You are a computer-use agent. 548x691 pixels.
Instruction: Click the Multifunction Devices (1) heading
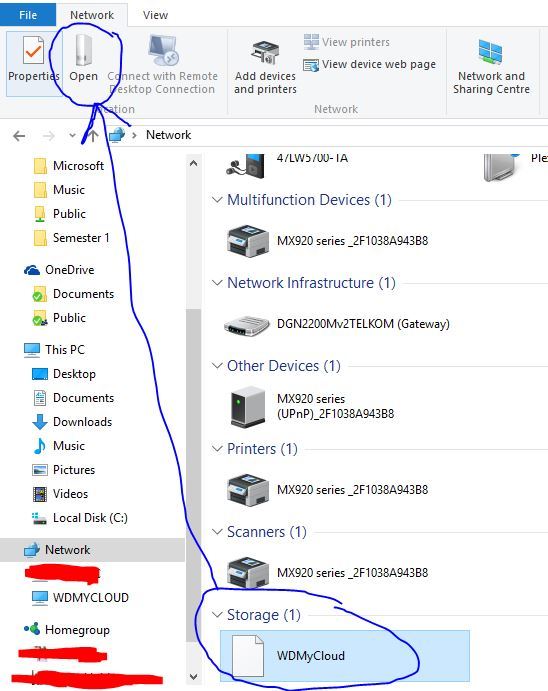pos(309,200)
